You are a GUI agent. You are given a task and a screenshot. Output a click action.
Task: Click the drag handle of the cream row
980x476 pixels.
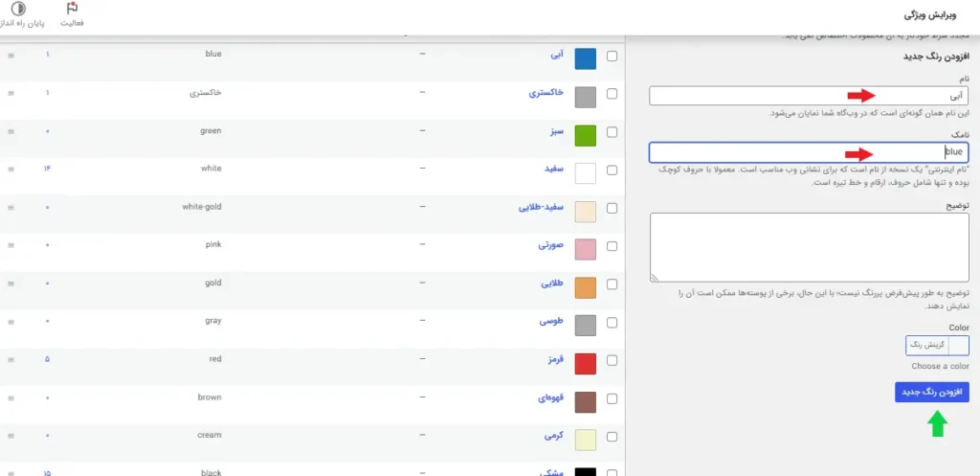coord(11,436)
